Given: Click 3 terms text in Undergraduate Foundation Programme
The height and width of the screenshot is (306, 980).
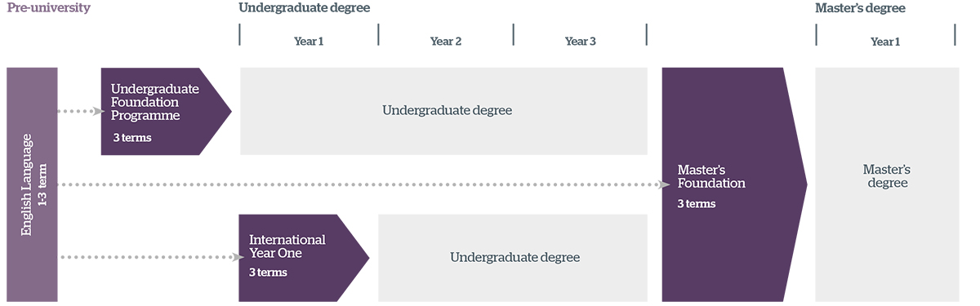Looking at the screenshot, I should (132, 138).
